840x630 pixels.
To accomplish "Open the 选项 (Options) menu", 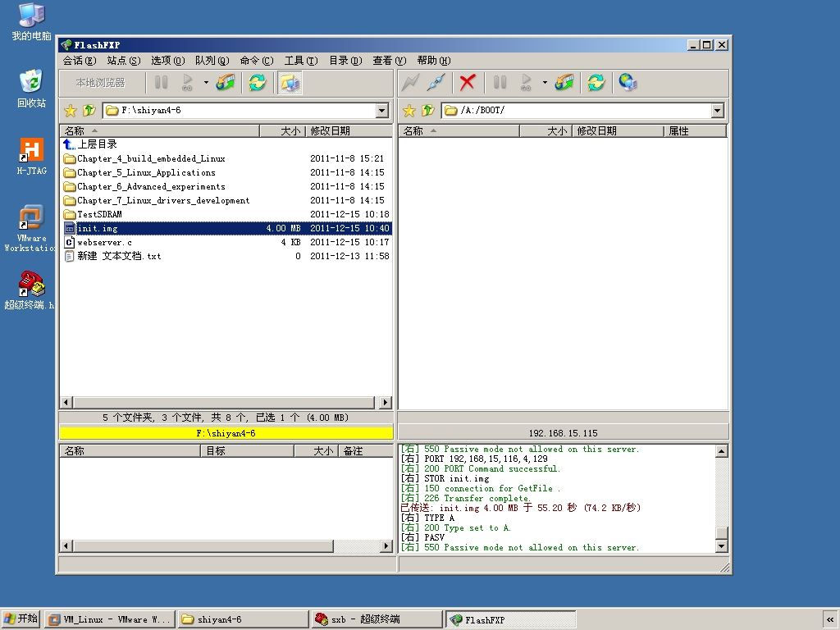I will (167, 61).
